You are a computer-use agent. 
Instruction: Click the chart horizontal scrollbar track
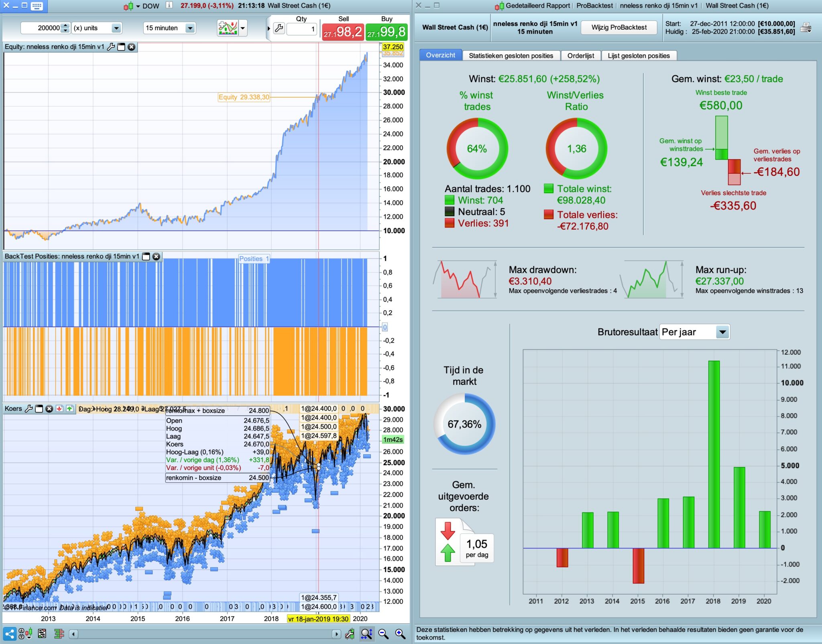pyautogui.click(x=205, y=634)
